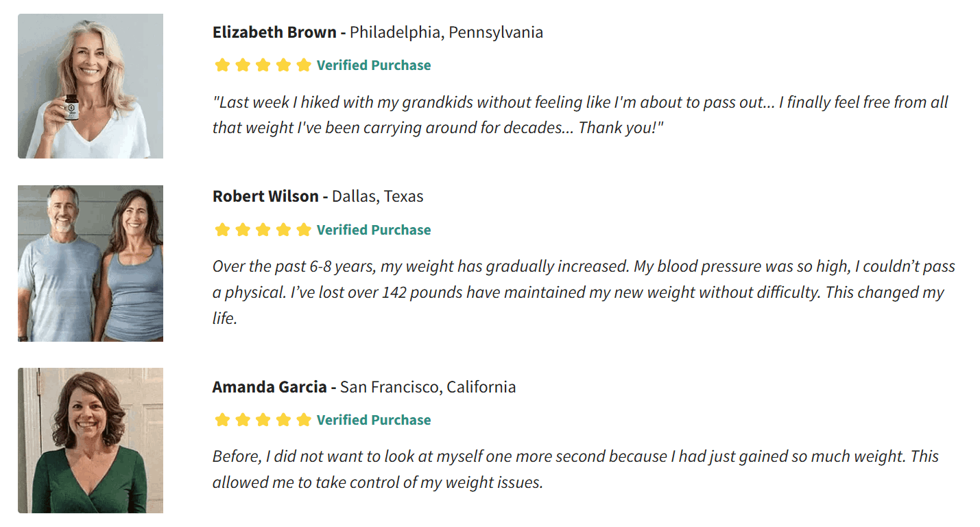Open Elizabeth Brown's profile photo
This screenshot has height=527, width=980.
pos(91,86)
